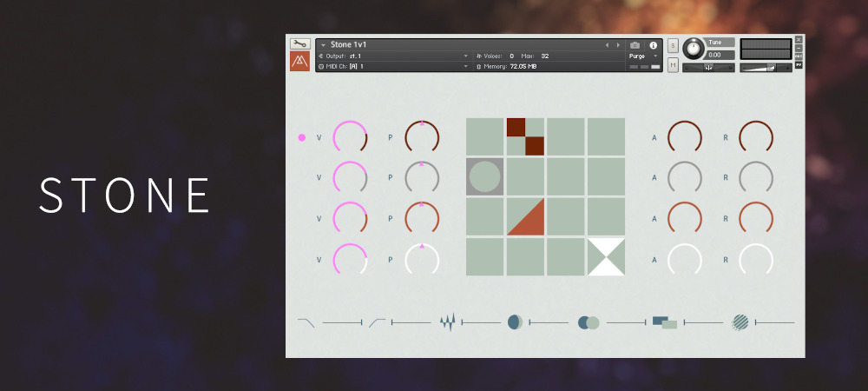Screen dimensions: 868x391
Task: Click the striped circle effect icon
Action: point(740,322)
